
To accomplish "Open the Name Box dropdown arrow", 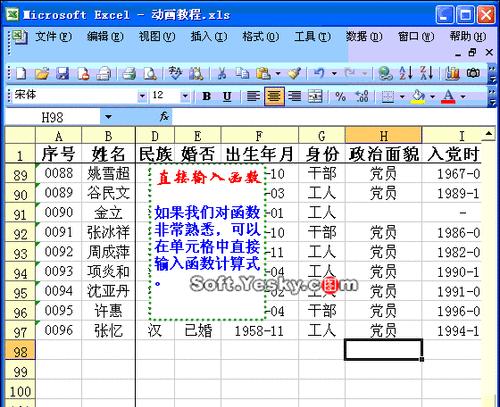I will click(108, 117).
